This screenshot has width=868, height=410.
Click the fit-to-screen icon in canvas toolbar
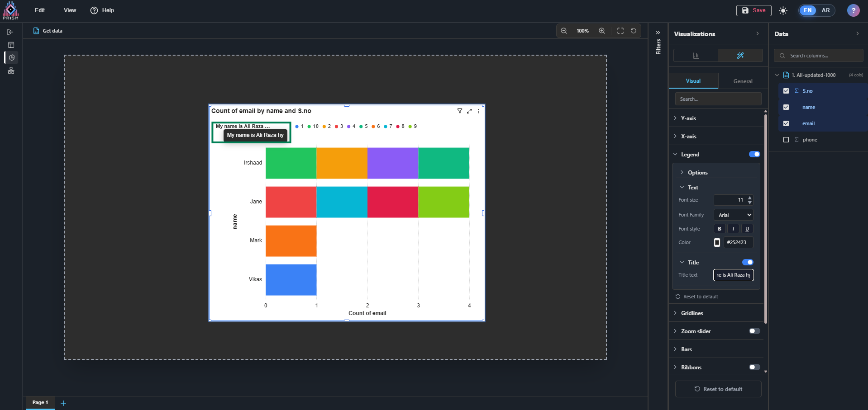tap(620, 31)
